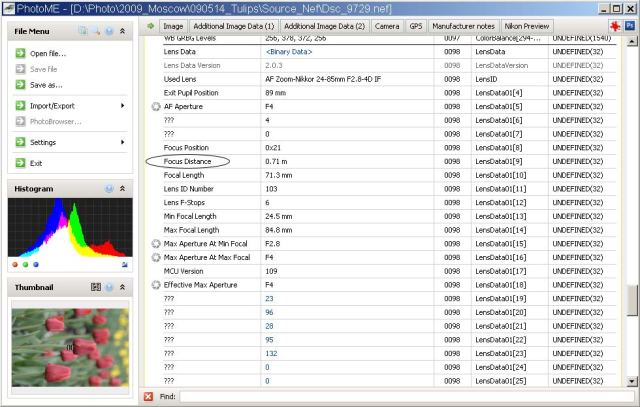Select the Used Lens row label
The image size is (640, 407).
coord(180,79)
